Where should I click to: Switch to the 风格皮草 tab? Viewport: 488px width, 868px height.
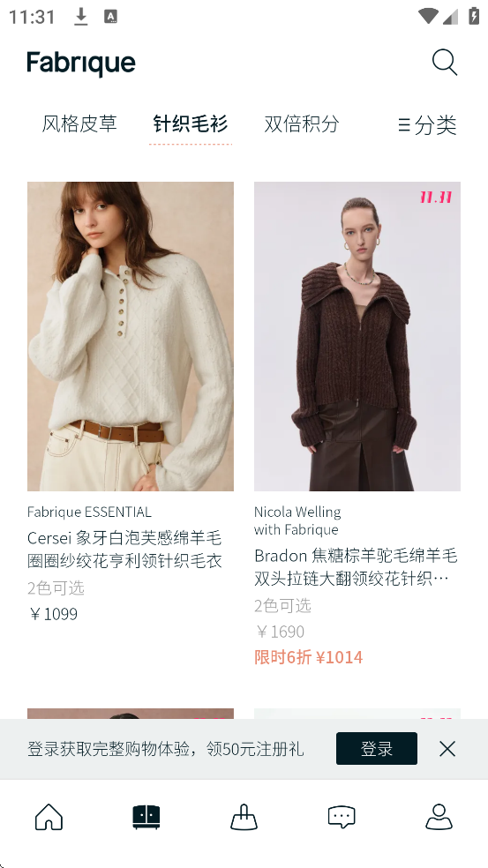point(79,123)
